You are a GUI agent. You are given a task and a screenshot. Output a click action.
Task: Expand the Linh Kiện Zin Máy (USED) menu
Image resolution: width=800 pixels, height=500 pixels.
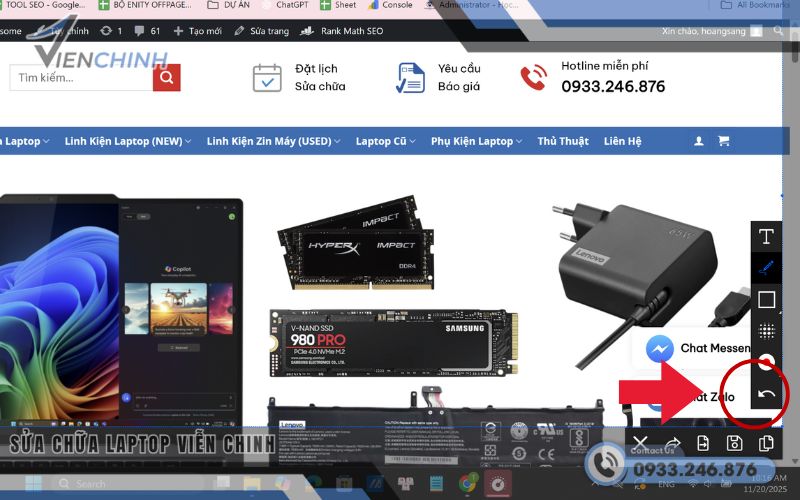pos(273,141)
